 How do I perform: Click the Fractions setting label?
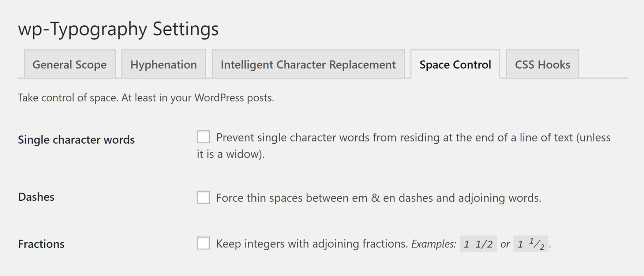click(x=41, y=244)
